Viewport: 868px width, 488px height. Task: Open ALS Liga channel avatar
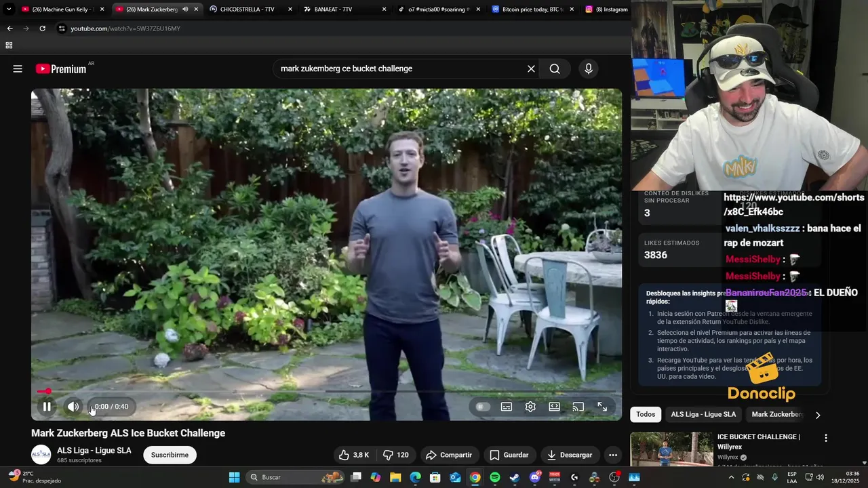(x=41, y=455)
